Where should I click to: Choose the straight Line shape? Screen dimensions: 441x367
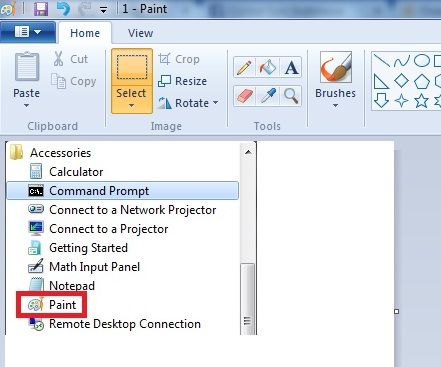[381, 61]
